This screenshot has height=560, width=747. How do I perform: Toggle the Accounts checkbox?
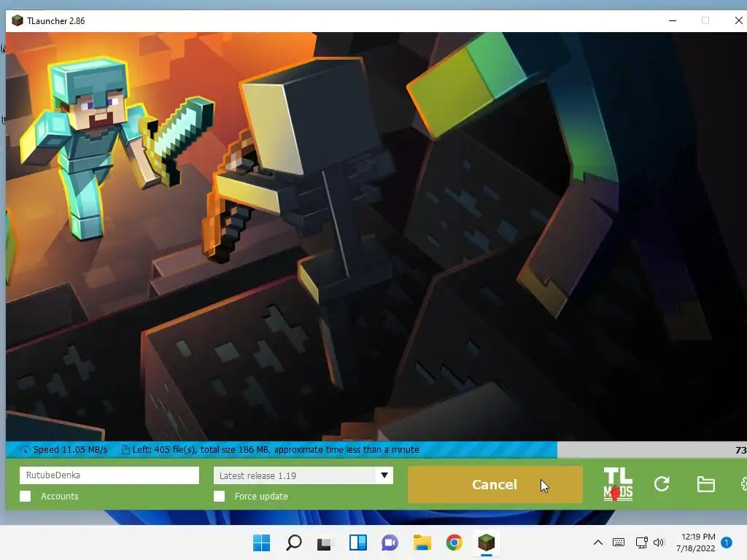26,496
